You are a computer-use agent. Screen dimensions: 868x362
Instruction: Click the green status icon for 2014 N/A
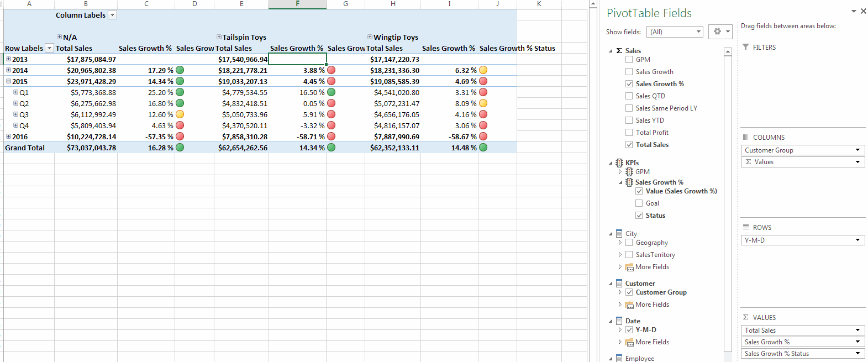180,70
